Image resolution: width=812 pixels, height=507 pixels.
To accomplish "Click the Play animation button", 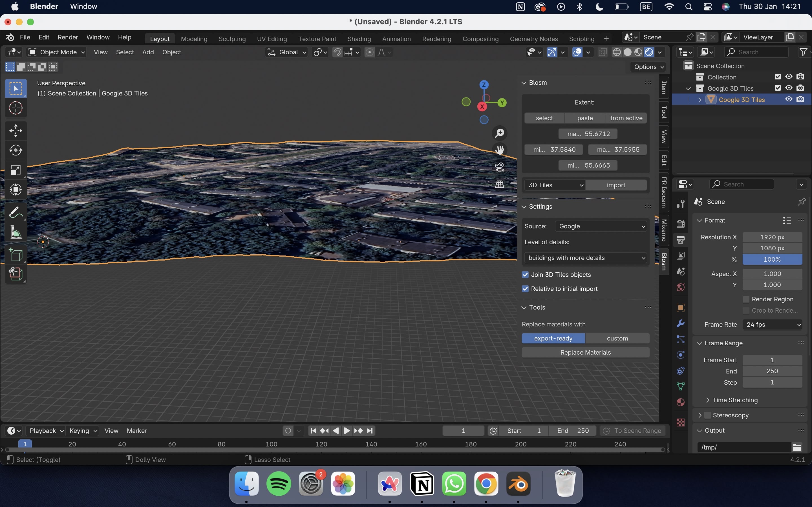I will [347, 431].
